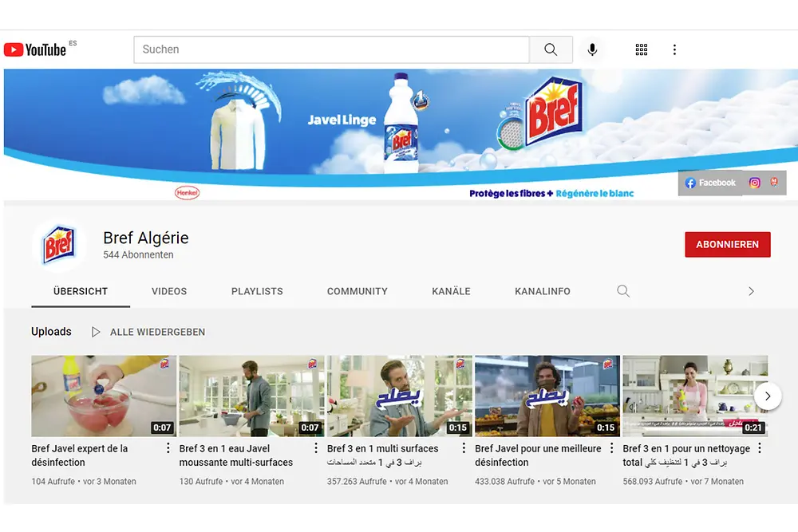Open title 'Bref Javel expert de la désinfection'
Viewport: 798px width, 532px height.
point(80,455)
